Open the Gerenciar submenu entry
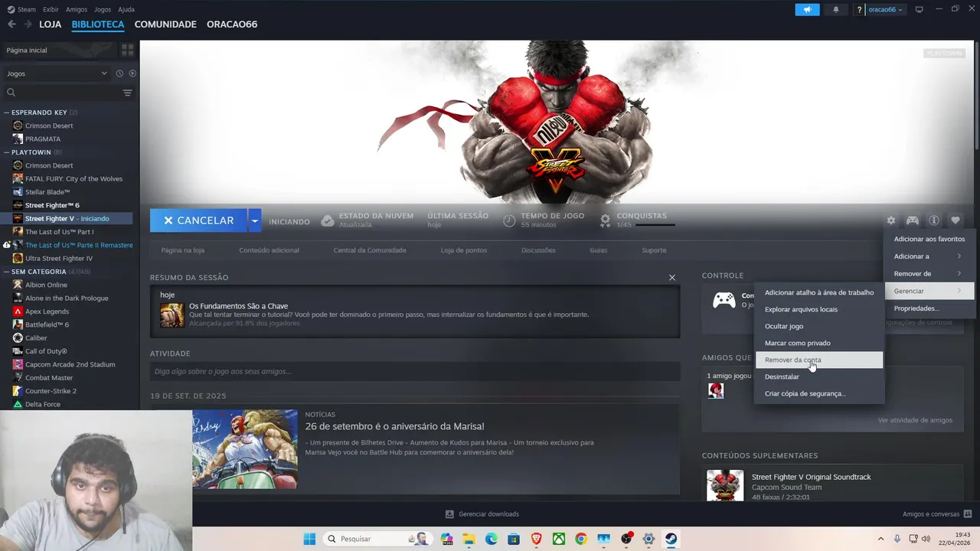 929,291
